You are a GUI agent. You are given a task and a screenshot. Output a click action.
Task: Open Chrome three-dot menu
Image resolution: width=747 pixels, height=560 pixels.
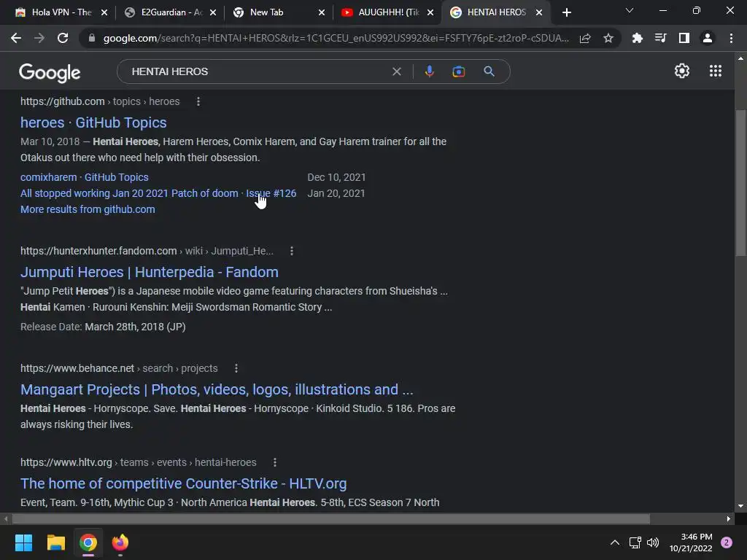point(731,38)
